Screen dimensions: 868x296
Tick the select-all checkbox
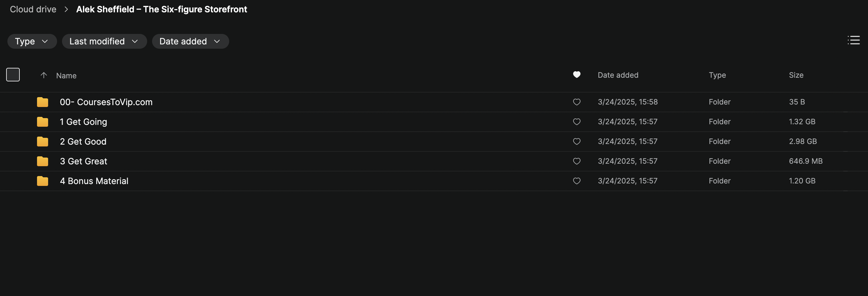click(x=13, y=74)
